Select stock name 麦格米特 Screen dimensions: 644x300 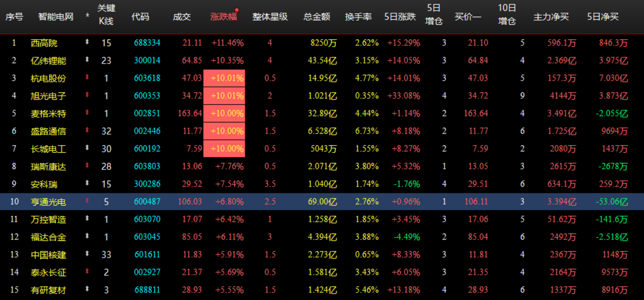click(x=48, y=113)
